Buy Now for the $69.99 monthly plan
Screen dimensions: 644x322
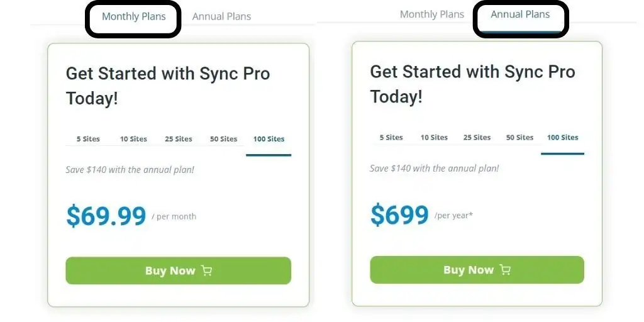(178, 270)
